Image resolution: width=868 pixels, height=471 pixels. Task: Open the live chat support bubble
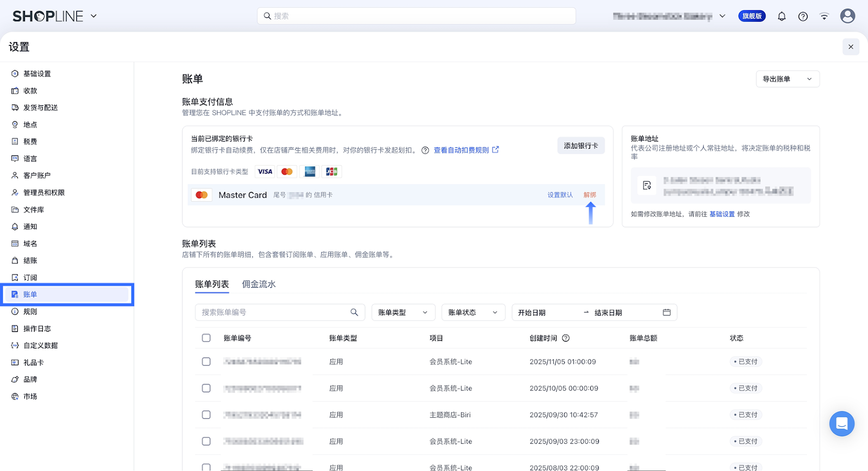click(841, 423)
